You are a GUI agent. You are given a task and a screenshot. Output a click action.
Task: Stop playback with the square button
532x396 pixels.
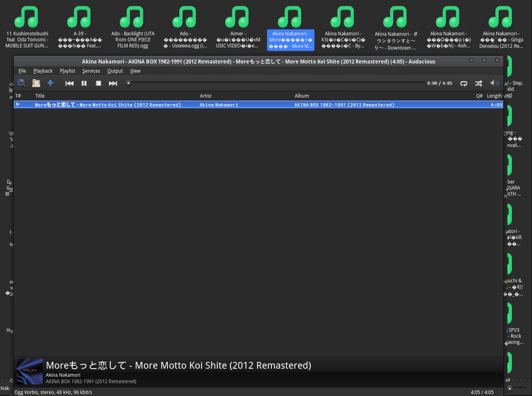click(99, 83)
